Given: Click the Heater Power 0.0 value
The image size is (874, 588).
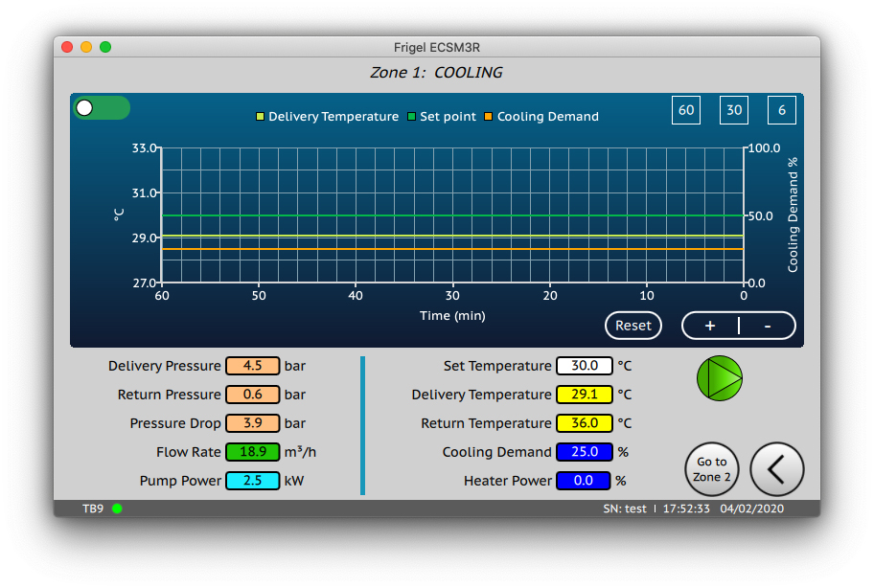Looking at the screenshot, I should 583,481.
